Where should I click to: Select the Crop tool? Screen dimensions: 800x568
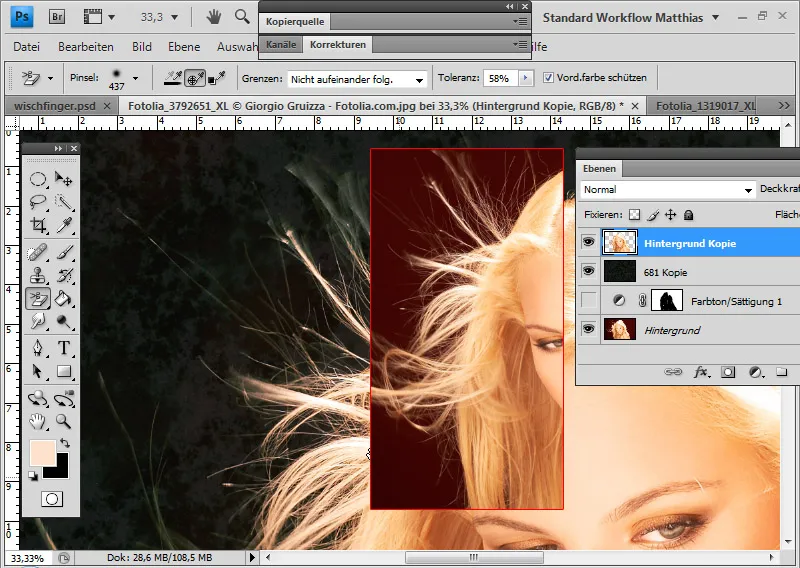tap(38, 225)
